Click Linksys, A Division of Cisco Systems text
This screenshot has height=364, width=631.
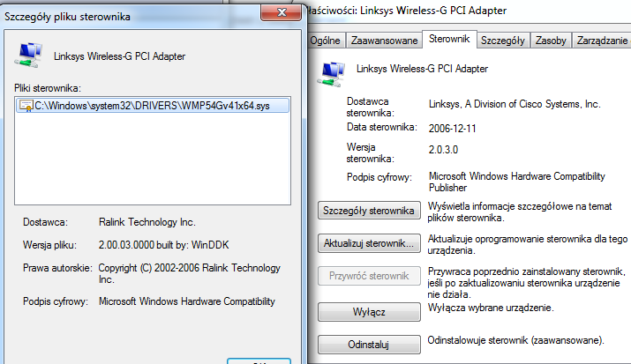point(515,105)
